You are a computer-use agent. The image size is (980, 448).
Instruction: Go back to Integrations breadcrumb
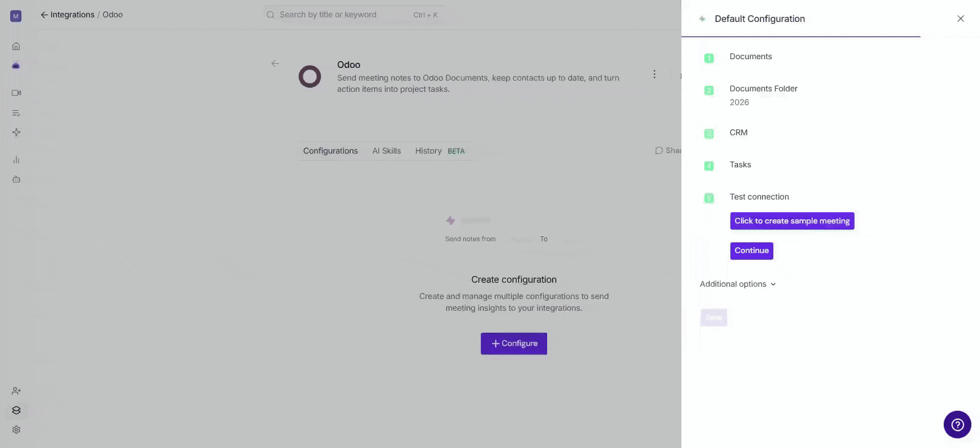67,15
